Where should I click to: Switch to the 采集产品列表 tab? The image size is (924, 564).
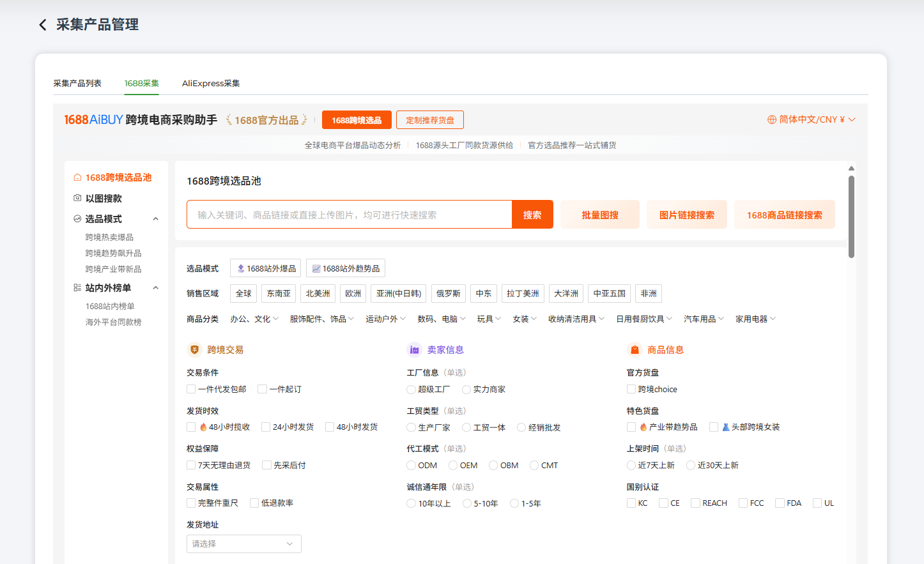pyautogui.click(x=77, y=83)
